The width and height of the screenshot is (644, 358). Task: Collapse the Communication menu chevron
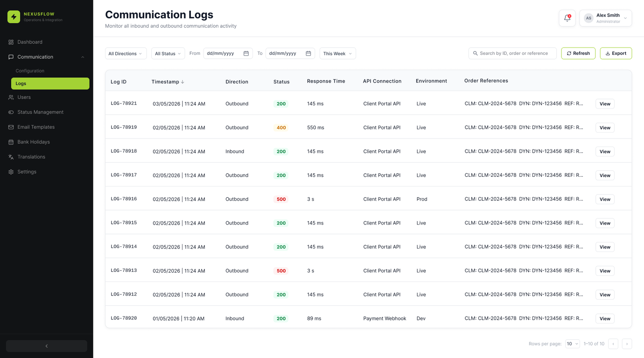[83, 57]
